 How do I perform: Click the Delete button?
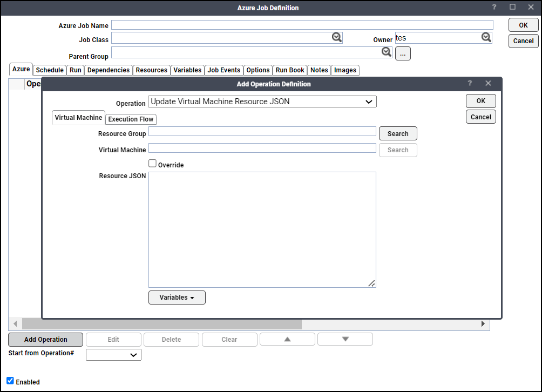(172, 340)
